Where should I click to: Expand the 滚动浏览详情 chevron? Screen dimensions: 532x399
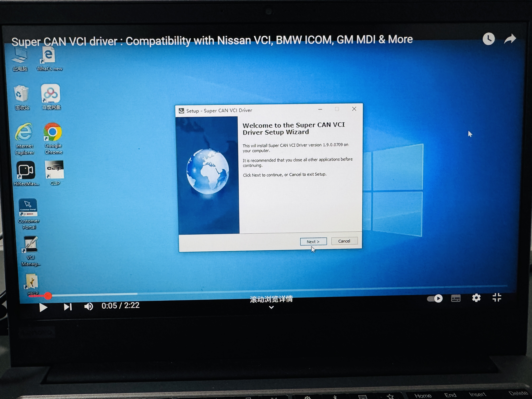pos(271,307)
